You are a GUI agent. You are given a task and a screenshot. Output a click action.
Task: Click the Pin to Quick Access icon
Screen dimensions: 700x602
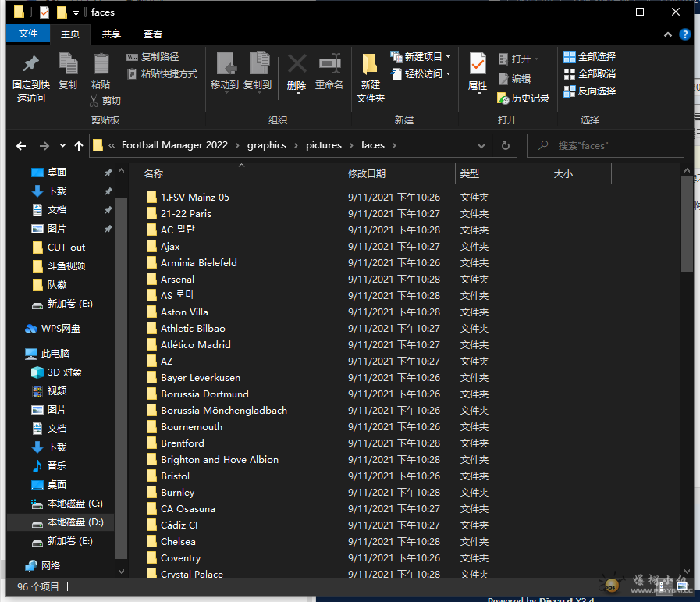point(30,64)
